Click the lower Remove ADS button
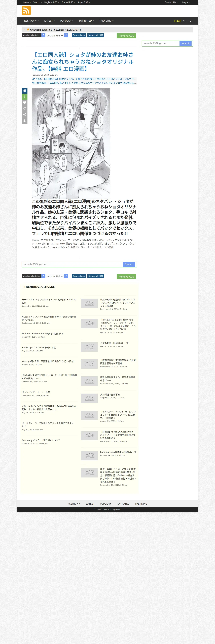The image size is (215, 644). coord(126,277)
